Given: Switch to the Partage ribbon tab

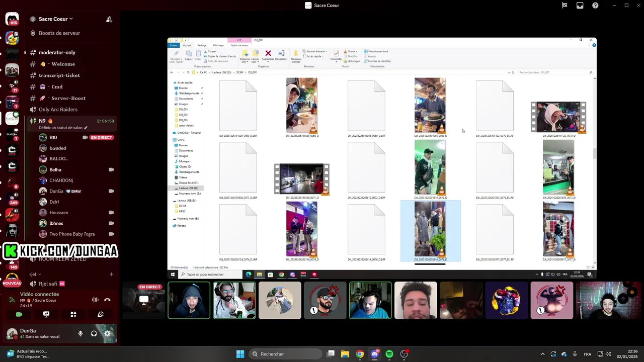Looking at the screenshot, I should point(202,45).
